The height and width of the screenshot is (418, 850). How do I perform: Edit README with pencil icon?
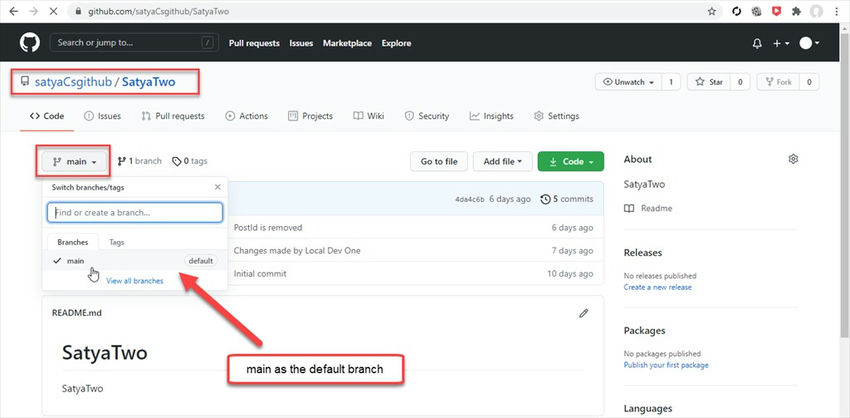pyautogui.click(x=584, y=313)
